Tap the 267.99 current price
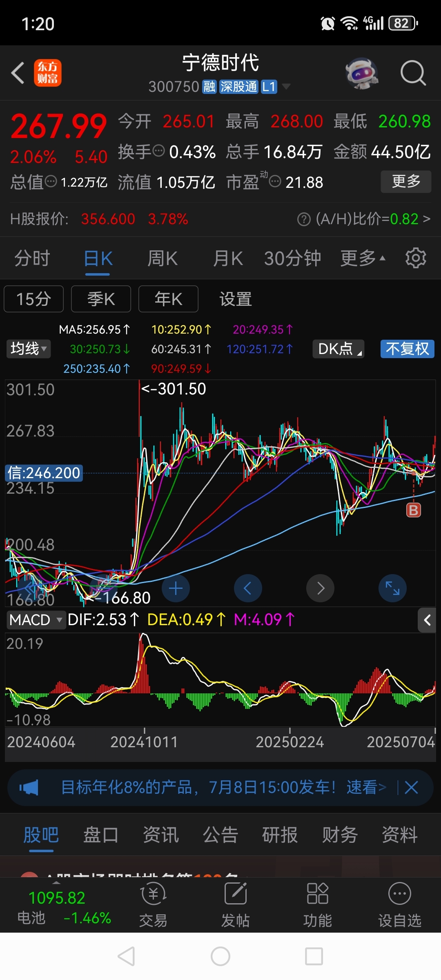The width and height of the screenshot is (441, 980). point(59,126)
